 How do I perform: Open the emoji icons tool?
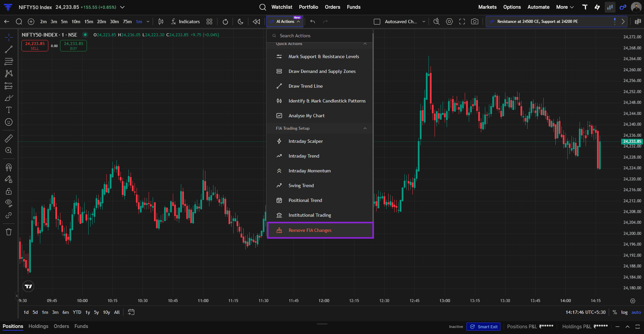9,122
